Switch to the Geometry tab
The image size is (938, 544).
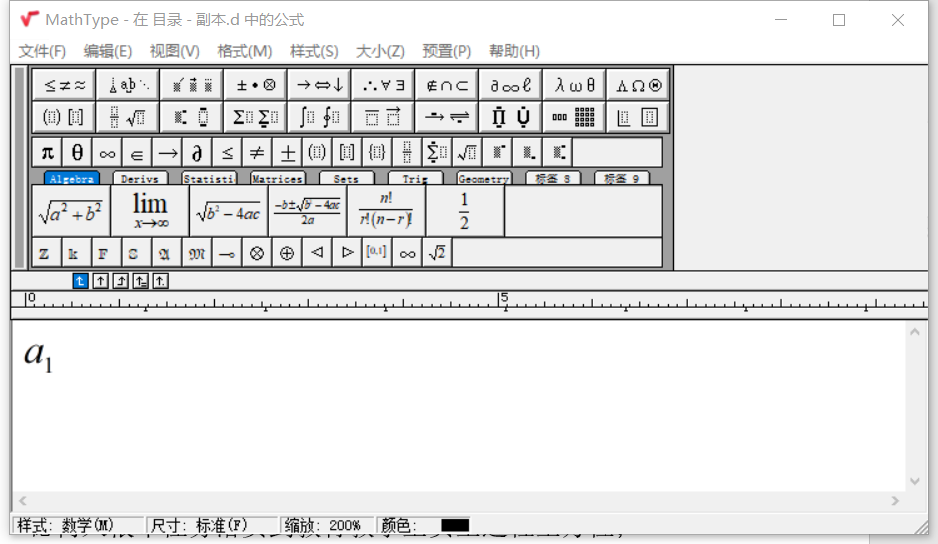pyautogui.click(x=483, y=178)
